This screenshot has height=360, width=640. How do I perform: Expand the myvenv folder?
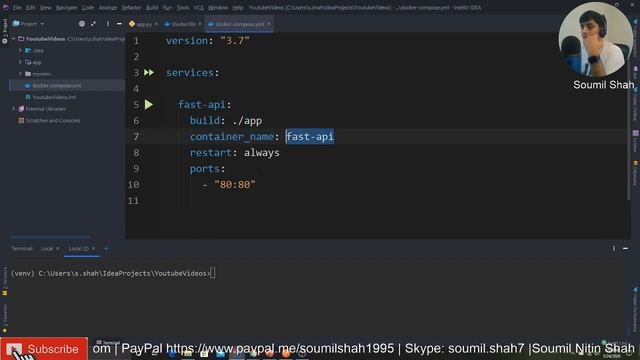pos(20,74)
